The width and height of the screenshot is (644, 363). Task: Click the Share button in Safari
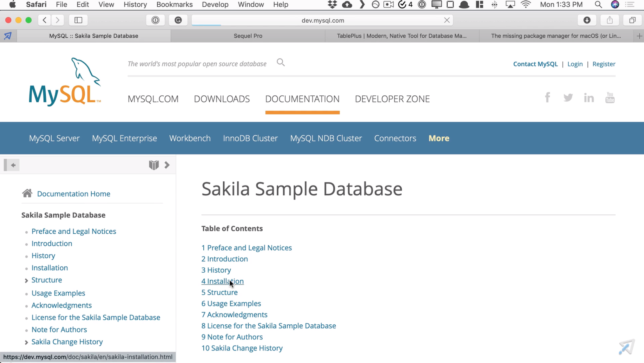click(610, 20)
